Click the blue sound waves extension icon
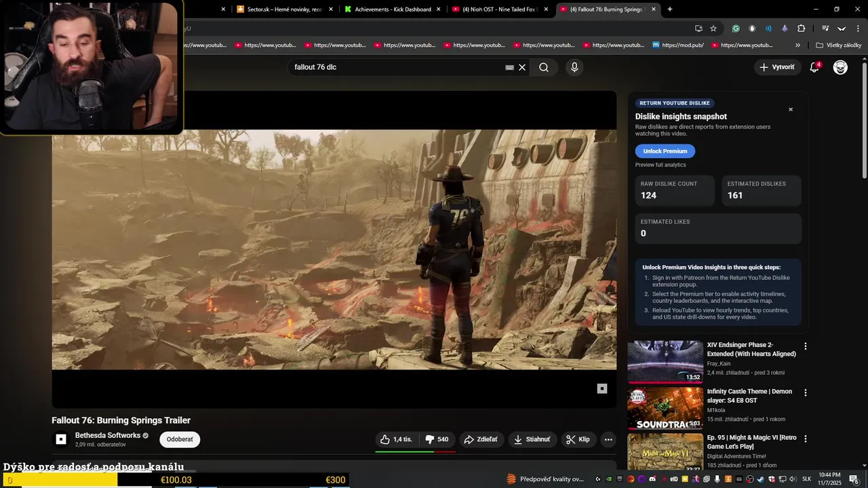The width and height of the screenshot is (868, 488). click(768, 28)
